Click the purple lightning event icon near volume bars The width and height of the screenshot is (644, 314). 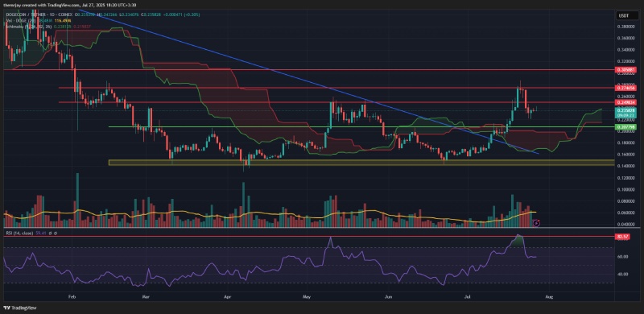pos(536,223)
